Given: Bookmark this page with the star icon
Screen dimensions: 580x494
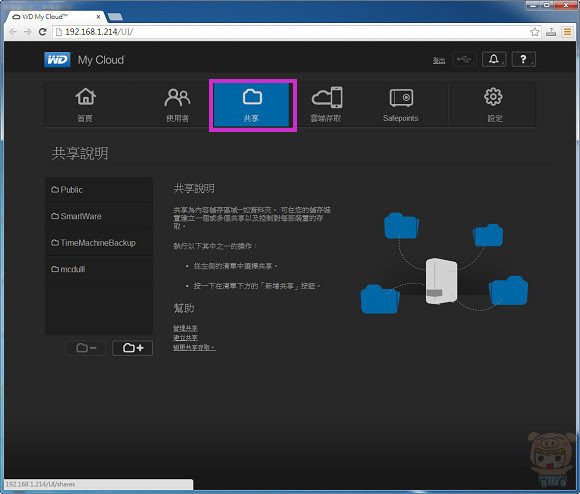Looking at the screenshot, I should (535, 32).
